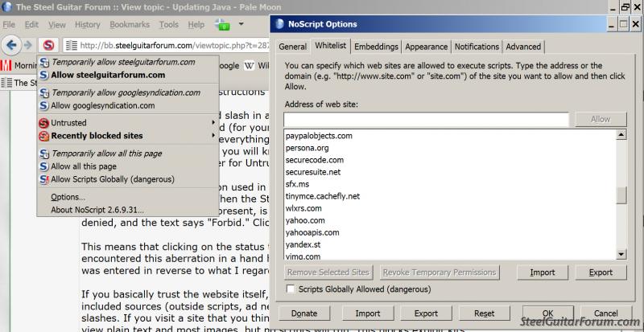644x332 pixels.
Task: Switch to the General tab
Action: [292, 47]
